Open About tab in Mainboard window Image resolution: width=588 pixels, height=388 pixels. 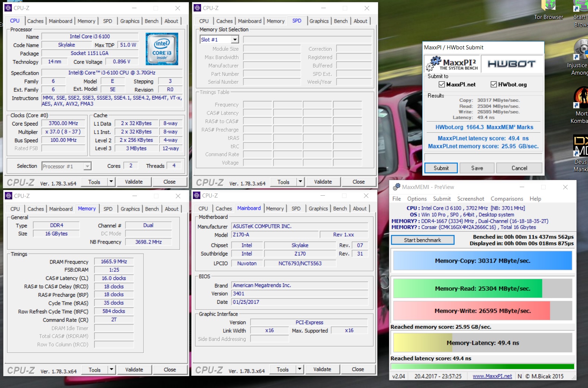(359, 209)
